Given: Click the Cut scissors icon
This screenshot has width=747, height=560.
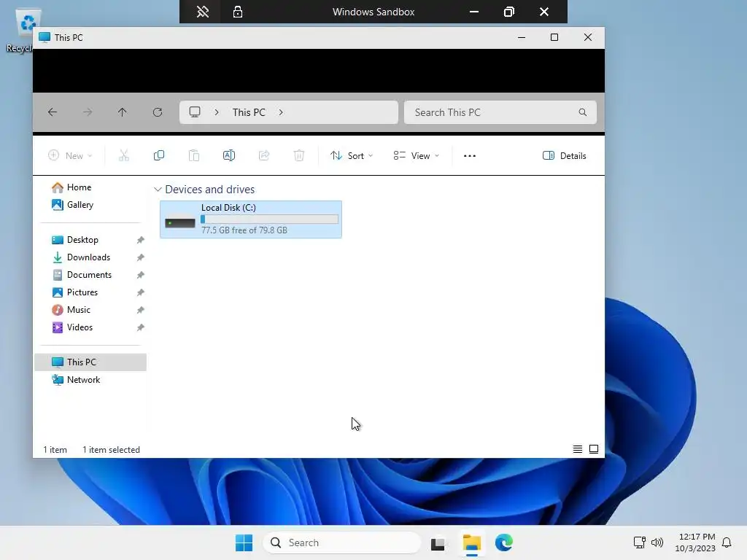Looking at the screenshot, I should [x=124, y=156].
